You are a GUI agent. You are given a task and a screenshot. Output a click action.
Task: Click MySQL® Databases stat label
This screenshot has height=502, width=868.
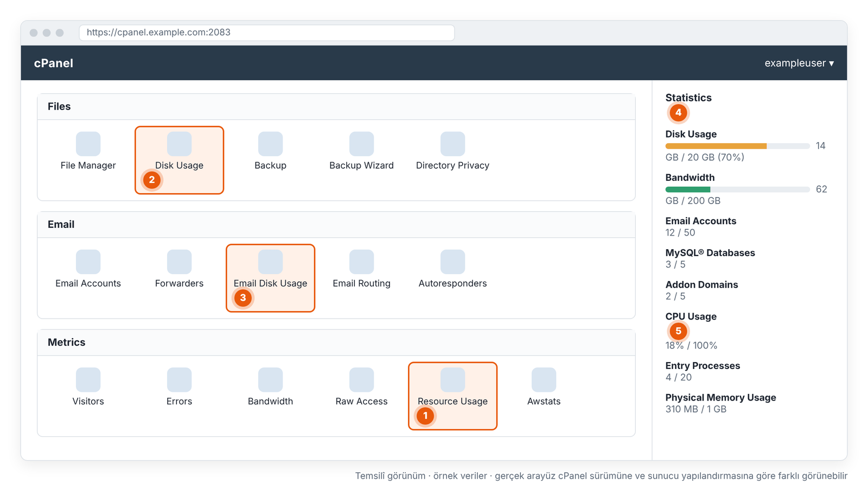[x=710, y=253]
